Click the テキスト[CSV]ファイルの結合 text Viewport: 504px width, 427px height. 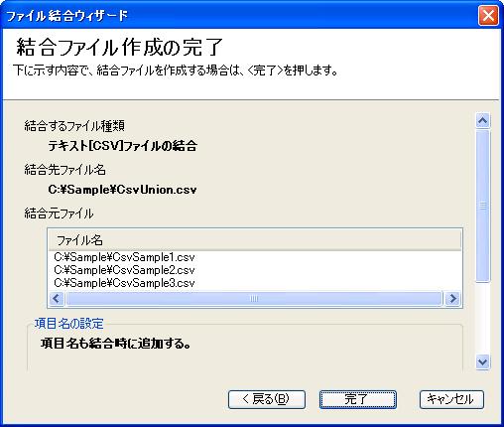(x=123, y=146)
